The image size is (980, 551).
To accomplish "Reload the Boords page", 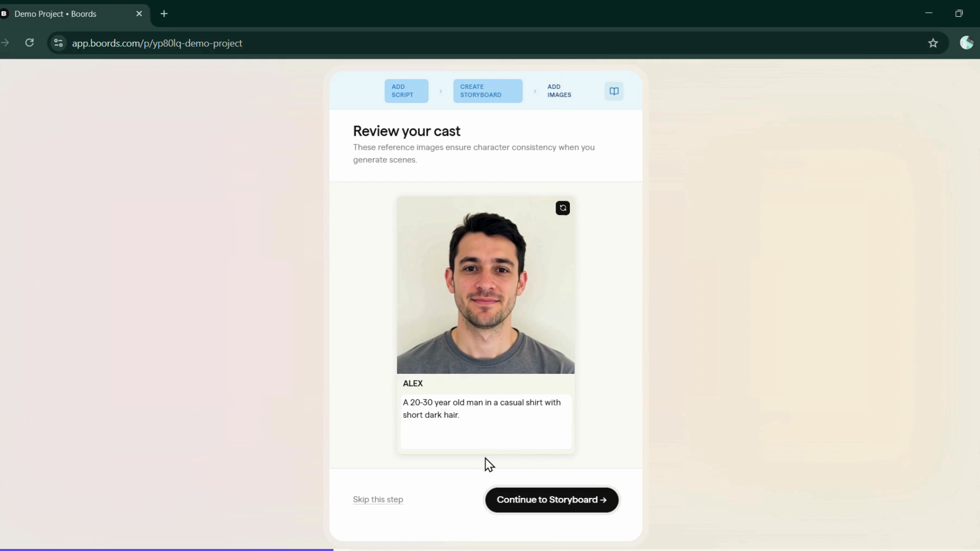I will (30, 43).
